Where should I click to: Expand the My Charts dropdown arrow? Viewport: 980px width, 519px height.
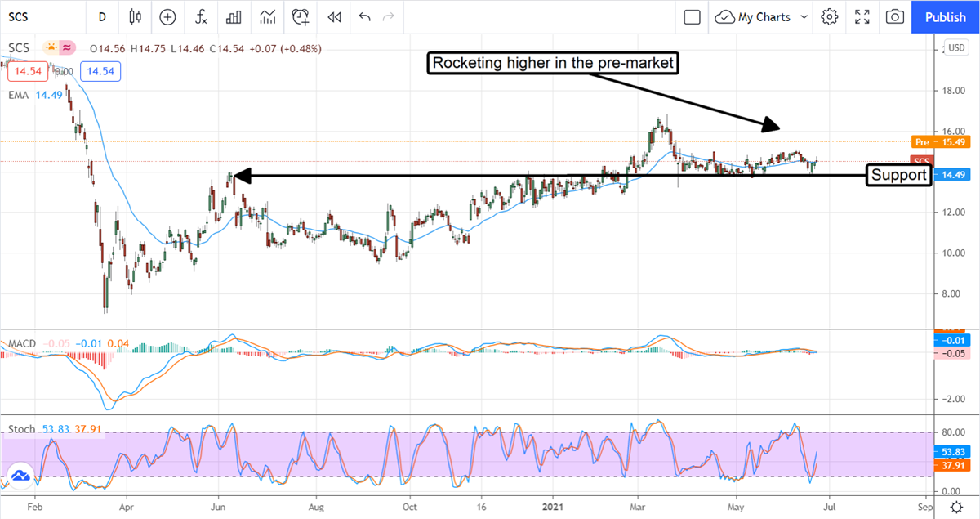[x=804, y=16]
